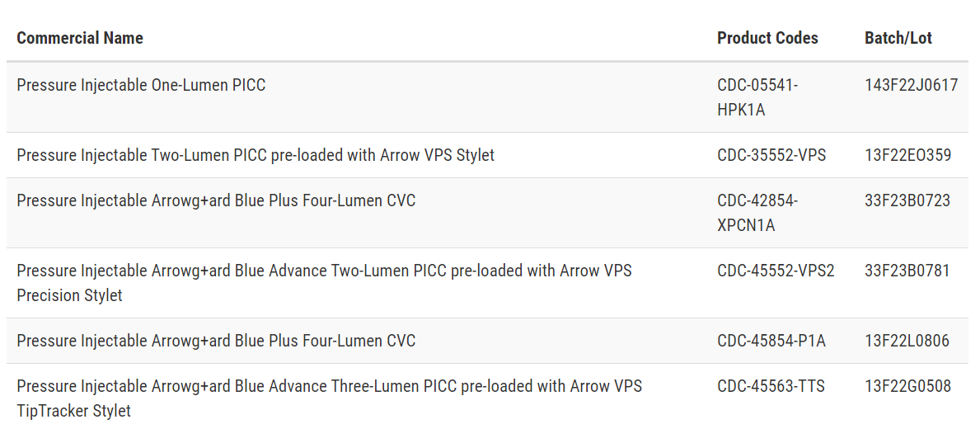Select Blue Advance Three-Lumen PICC TipTracker Stylet name
Screen dimensions: 980x443
330,398
